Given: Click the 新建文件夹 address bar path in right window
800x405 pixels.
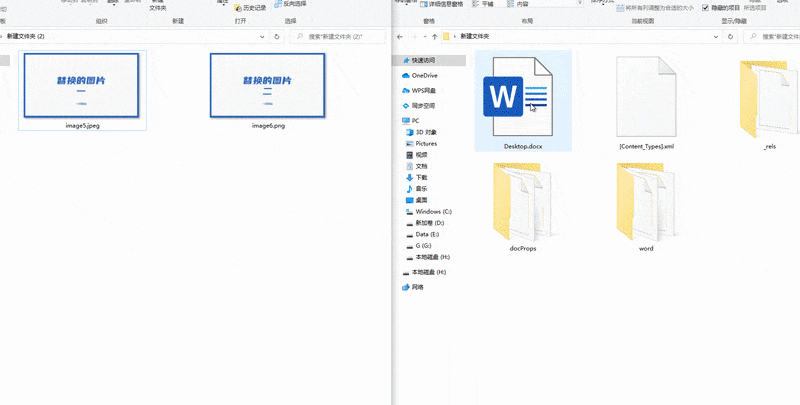Looking at the screenshot, I should (474, 37).
